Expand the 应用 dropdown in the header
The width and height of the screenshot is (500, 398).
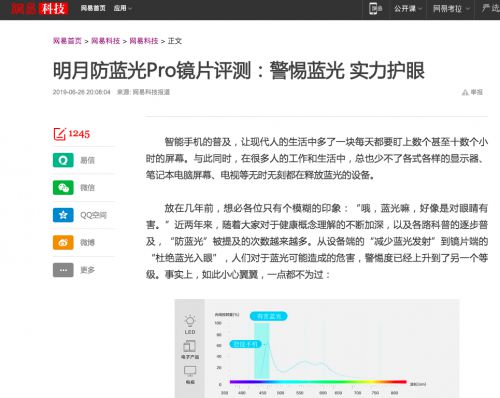[x=123, y=8]
